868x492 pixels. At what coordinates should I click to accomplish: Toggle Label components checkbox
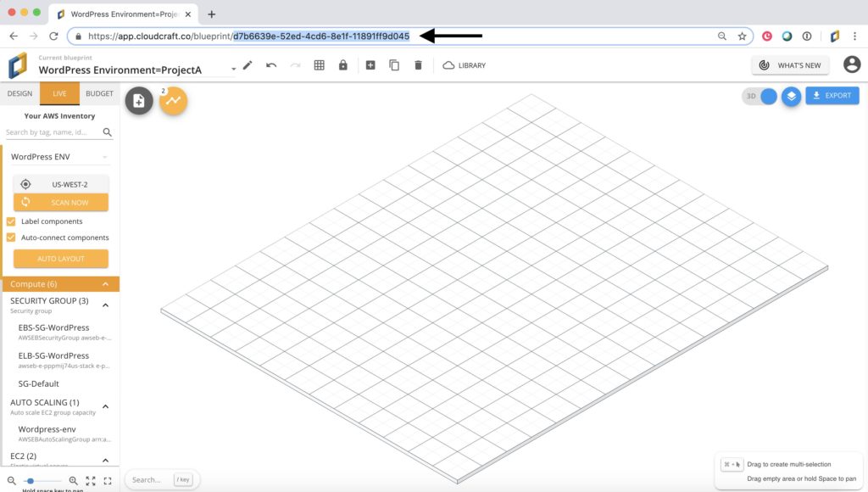(11, 221)
